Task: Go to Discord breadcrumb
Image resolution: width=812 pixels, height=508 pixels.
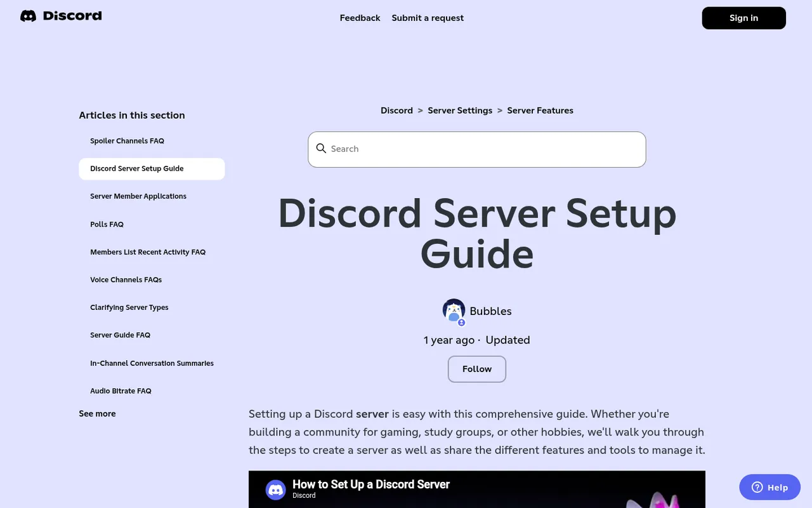Action: (x=396, y=110)
